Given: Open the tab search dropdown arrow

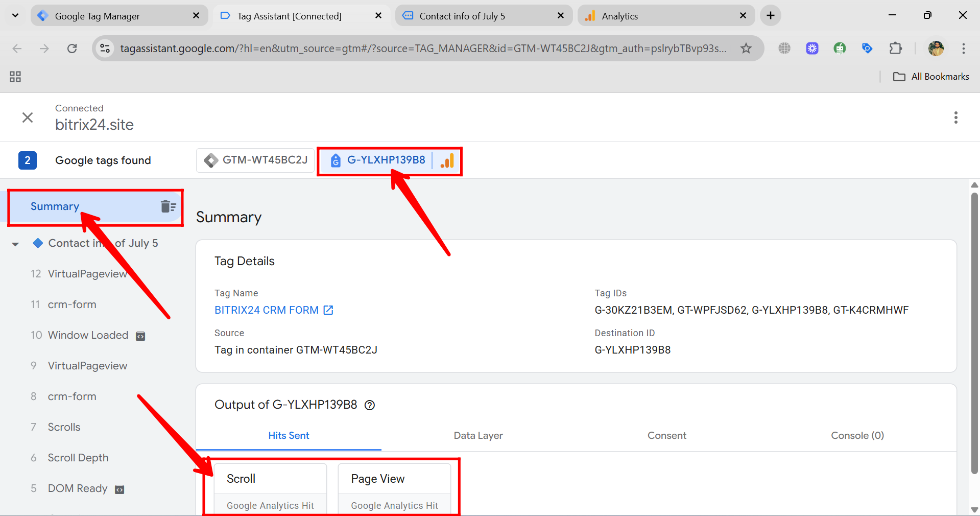Looking at the screenshot, I should pos(15,16).
